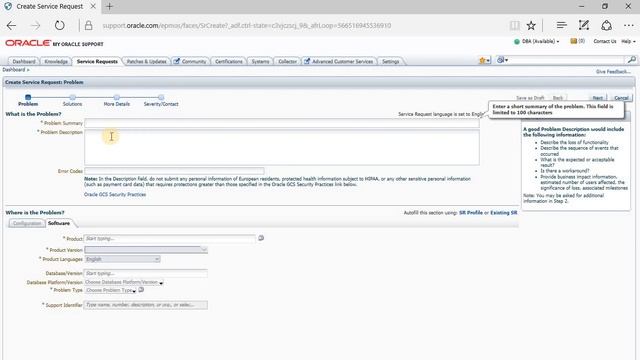Click the Next button
The height and width of the screenshot is (360, 640).
click(598, 98)
